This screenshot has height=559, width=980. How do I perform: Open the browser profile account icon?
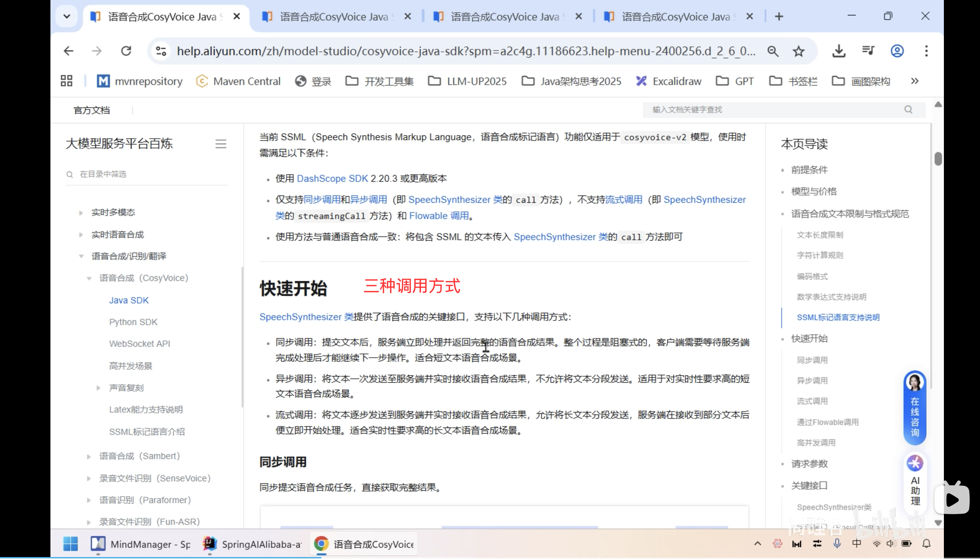click(x=897, y=51)
